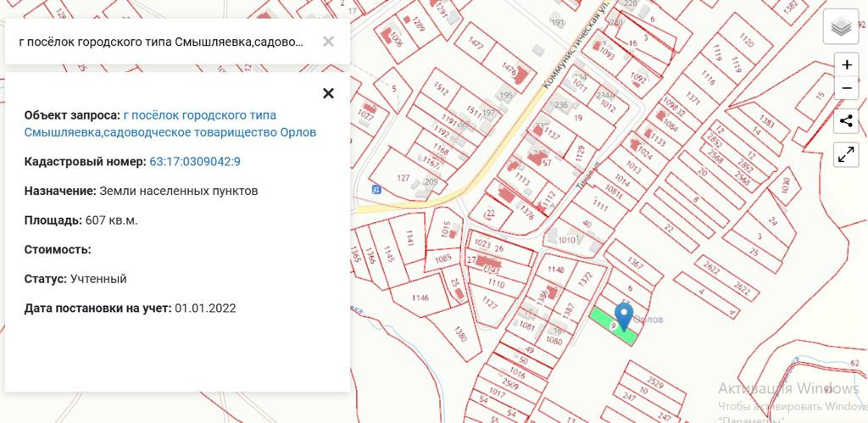Zoom in on the map
868x423 pixels.
click(x=847, y=64)
